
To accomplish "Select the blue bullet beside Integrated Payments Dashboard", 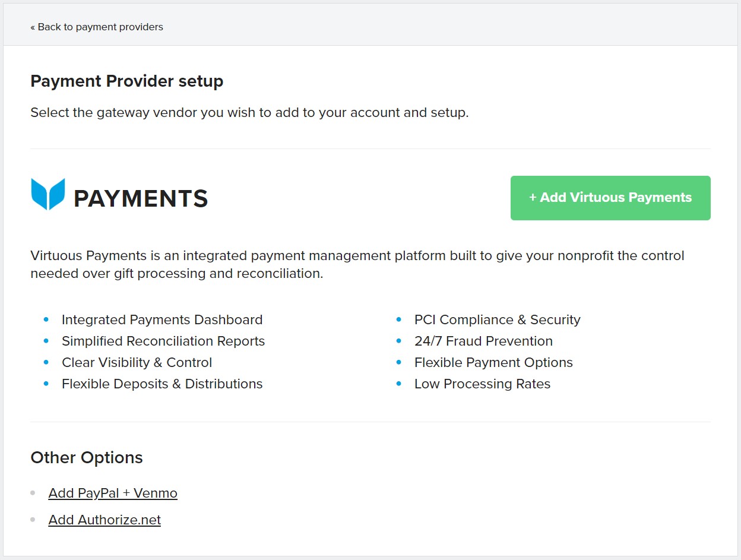I will pyautogui.click(x=46, y=319).
